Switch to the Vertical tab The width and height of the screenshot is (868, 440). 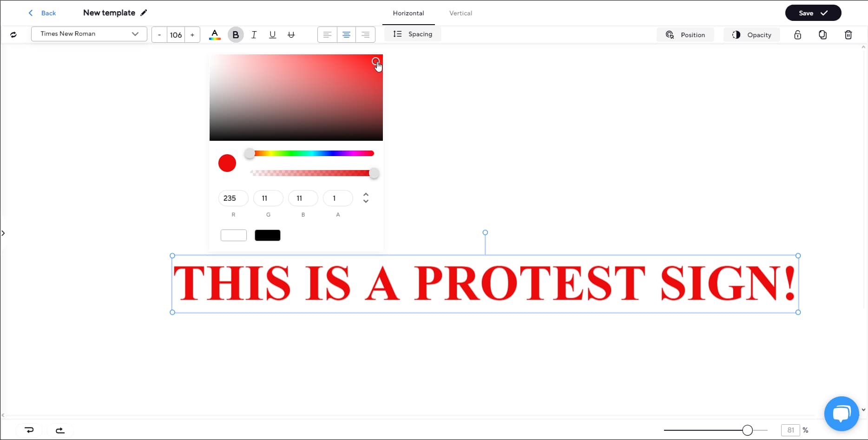coord(460,13)
